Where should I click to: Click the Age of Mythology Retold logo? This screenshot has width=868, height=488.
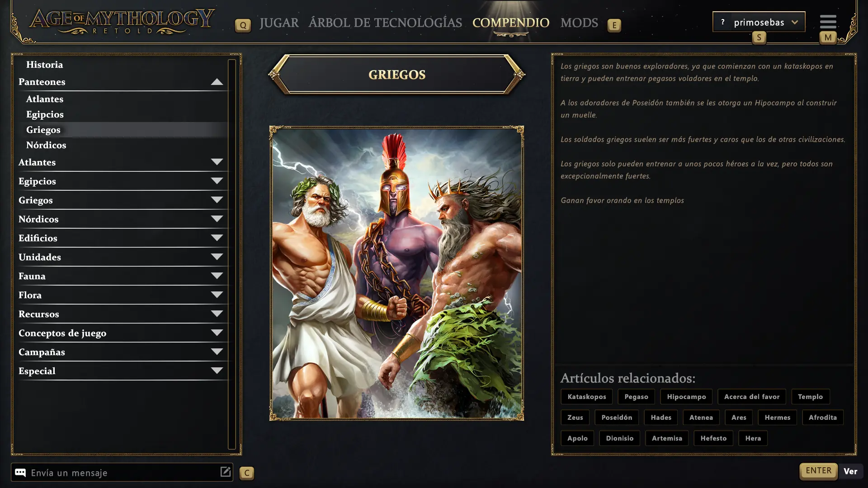pyautogui.click(x=122, y=22)
